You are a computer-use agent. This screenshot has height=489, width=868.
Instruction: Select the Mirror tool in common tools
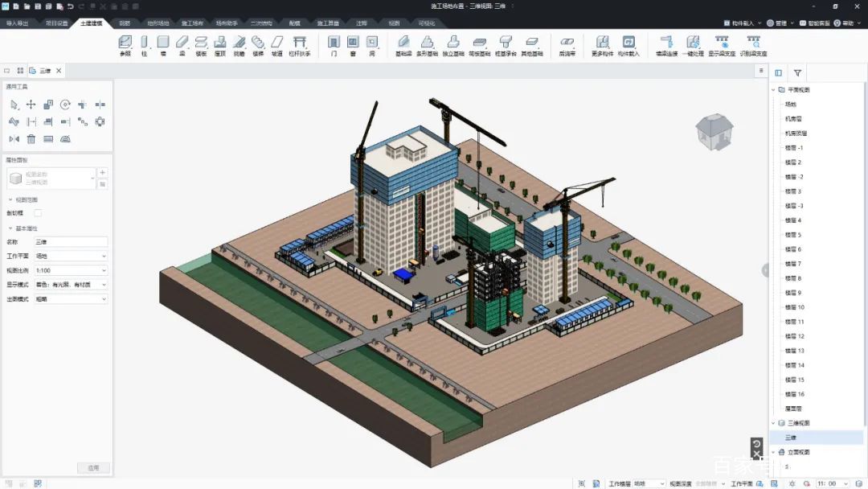(x=14, y=139)
